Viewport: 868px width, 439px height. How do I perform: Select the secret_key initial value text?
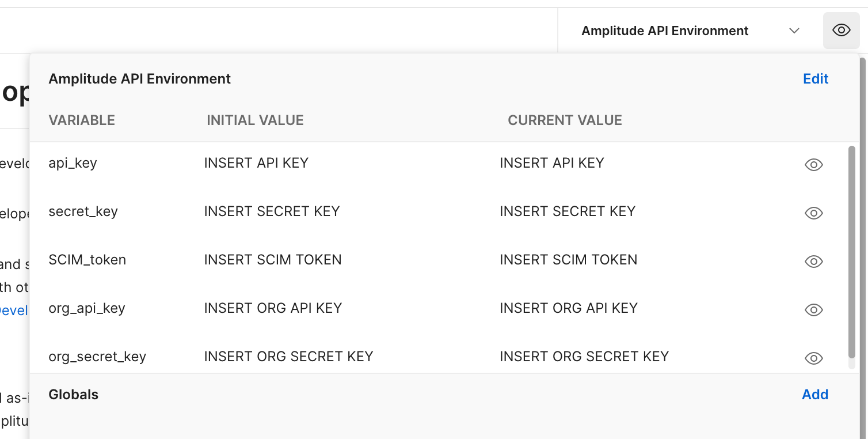point(272,211)
